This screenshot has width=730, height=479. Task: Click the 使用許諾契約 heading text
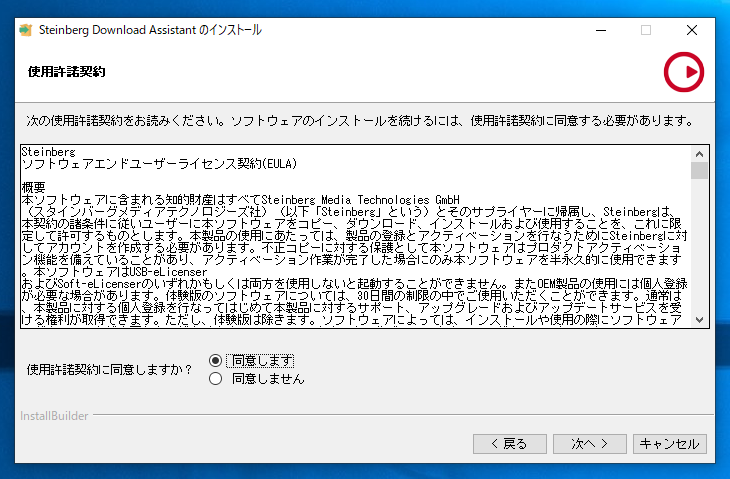click(x=67, y=72)
